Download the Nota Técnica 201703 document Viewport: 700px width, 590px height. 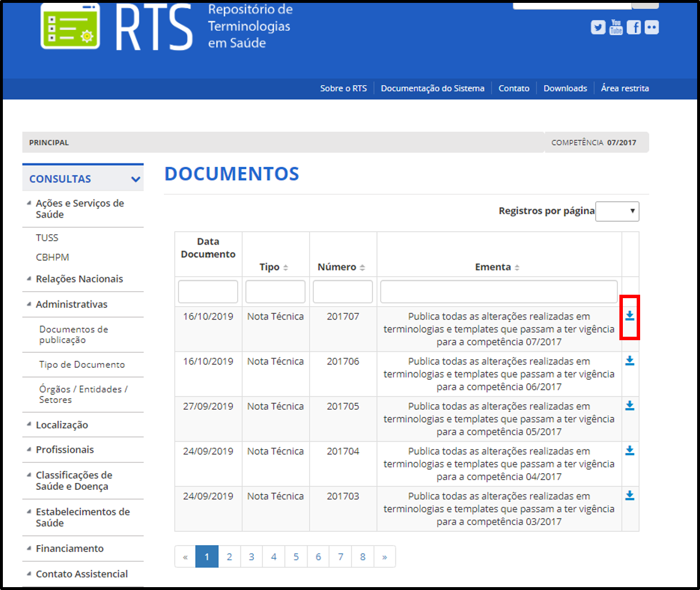click(x=630, y=496)
